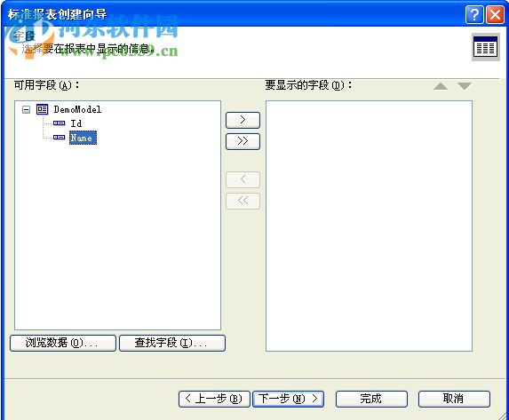
Task: Open 浏览数据 browse data dialog
Action: coord(63,343)
